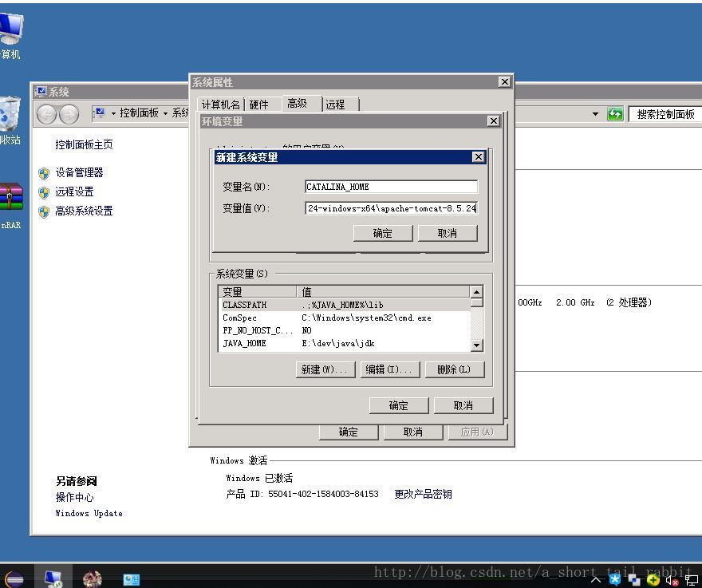Select the JAVA_HOME variable row
702x588 pixels.
pyautogui.click(x=345, y=343)
